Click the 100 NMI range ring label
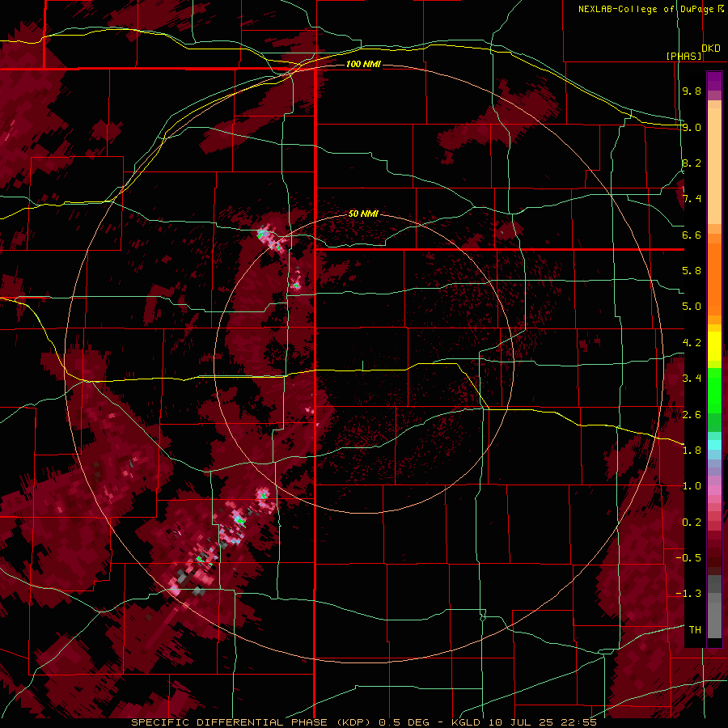The width and height of the screenshot is (728, 728). pos(363,64)
